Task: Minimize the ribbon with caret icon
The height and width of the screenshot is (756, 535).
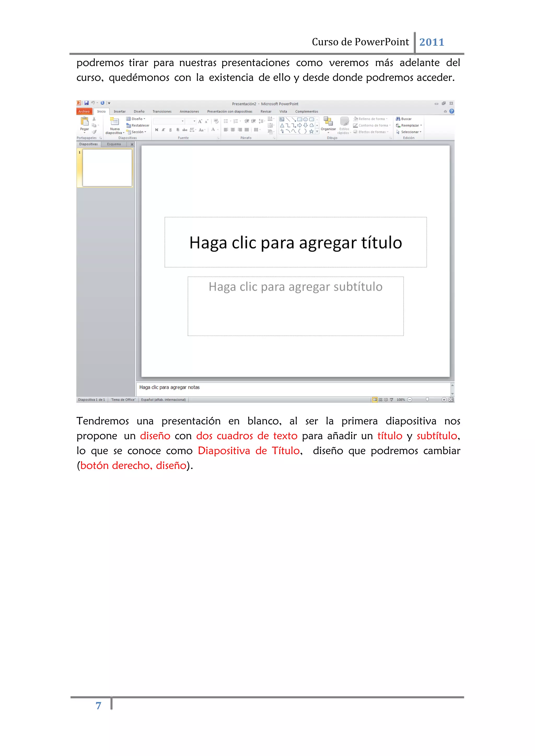Action: [445, 111]
